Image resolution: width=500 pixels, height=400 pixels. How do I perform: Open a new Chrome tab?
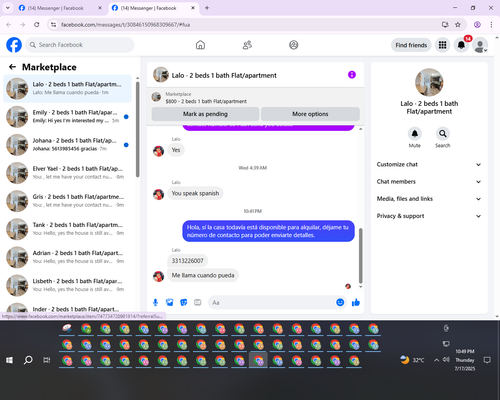coord(207,8)
